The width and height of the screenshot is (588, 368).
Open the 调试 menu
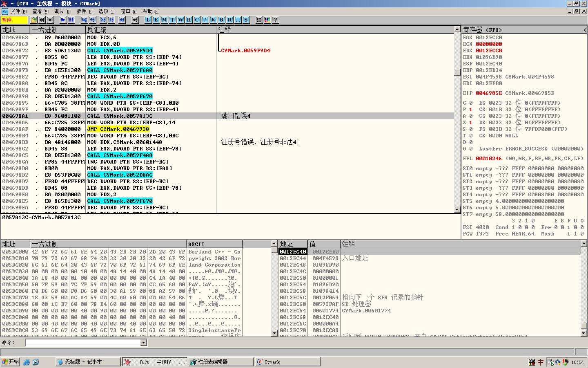coord(62,11)
